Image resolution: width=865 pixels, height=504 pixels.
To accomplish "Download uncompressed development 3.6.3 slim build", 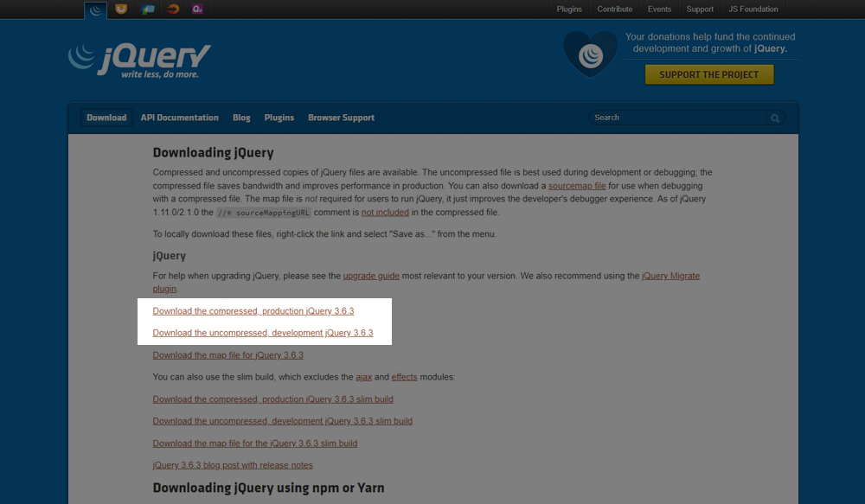I will 283,421.
